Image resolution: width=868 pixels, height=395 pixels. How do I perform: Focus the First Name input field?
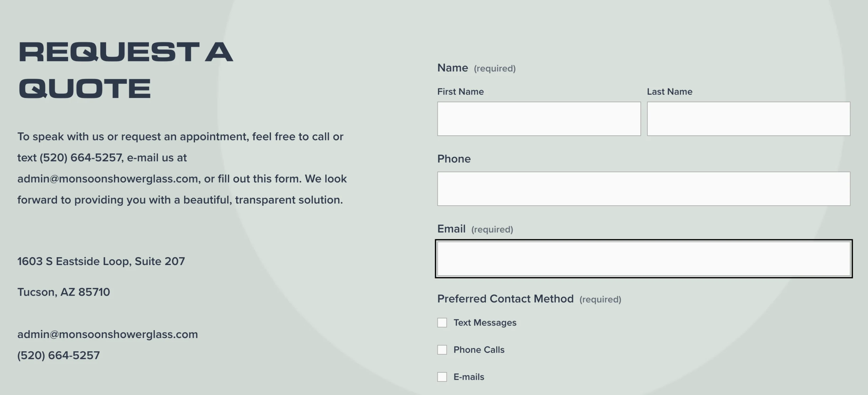pos(539,119)
